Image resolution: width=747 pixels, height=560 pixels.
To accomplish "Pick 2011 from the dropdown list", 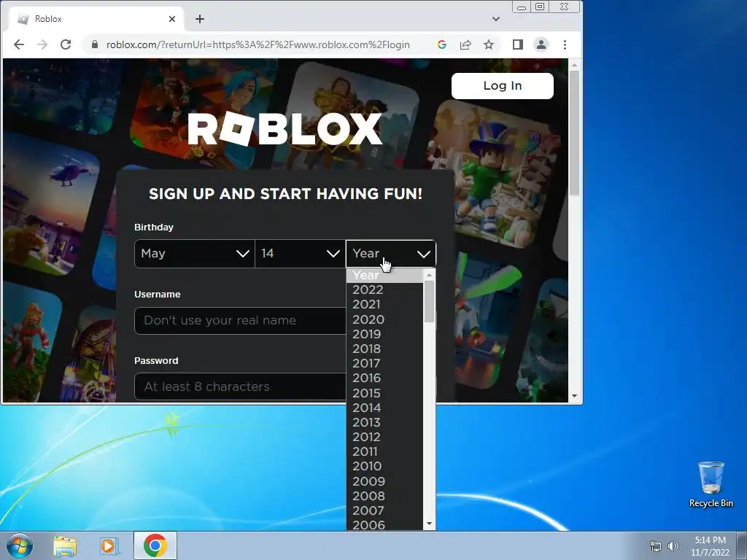I will pyautogui.click(x=384, y=451).
